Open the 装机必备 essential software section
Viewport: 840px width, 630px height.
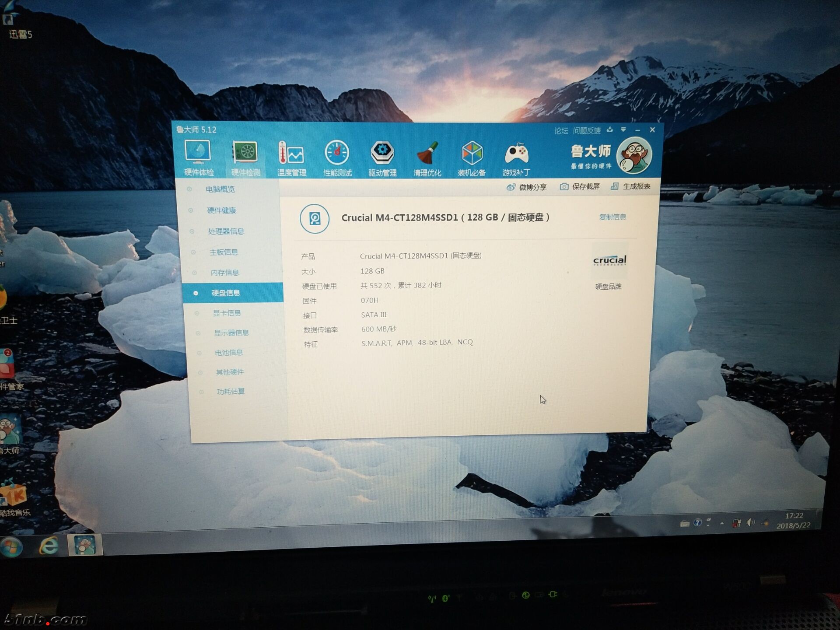472,157
